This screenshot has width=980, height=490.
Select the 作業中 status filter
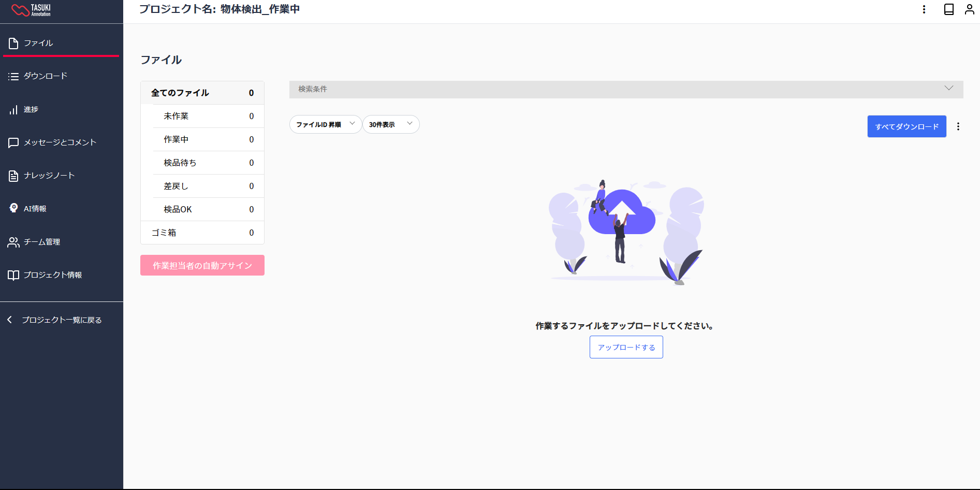(209, 139)
